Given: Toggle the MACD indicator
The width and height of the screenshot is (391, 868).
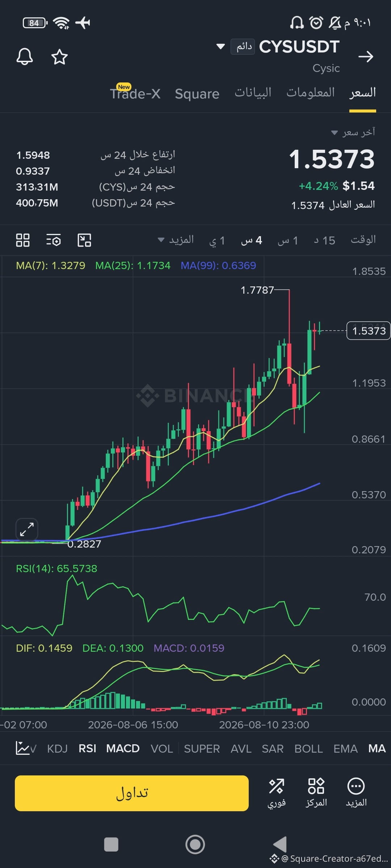Looking at the screenshot, I should point(123,749).
